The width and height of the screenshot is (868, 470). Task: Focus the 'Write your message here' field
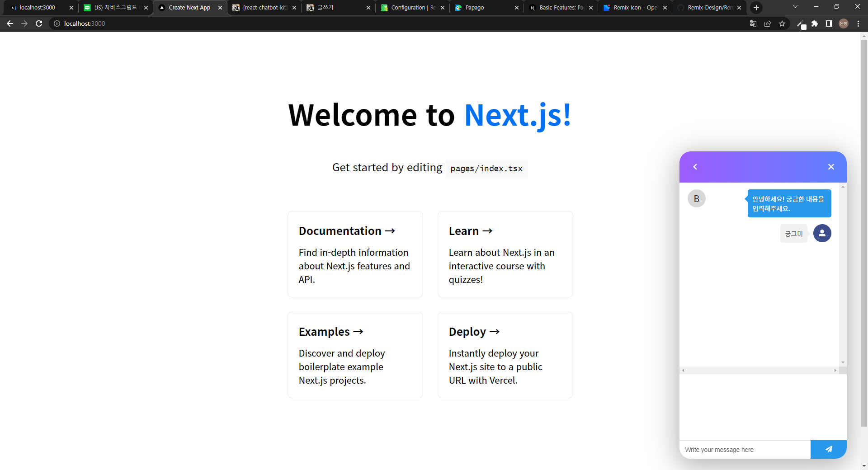tap(745, 450)
